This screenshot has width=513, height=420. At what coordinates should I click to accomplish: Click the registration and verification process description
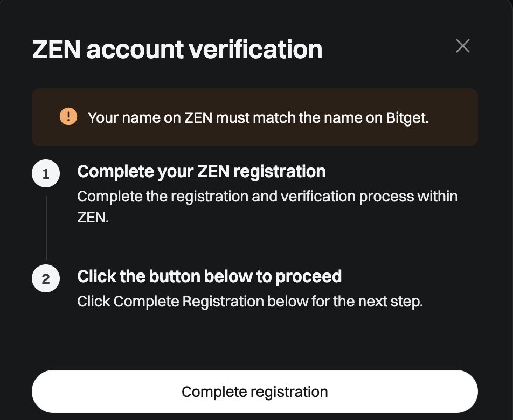[267, 207]
